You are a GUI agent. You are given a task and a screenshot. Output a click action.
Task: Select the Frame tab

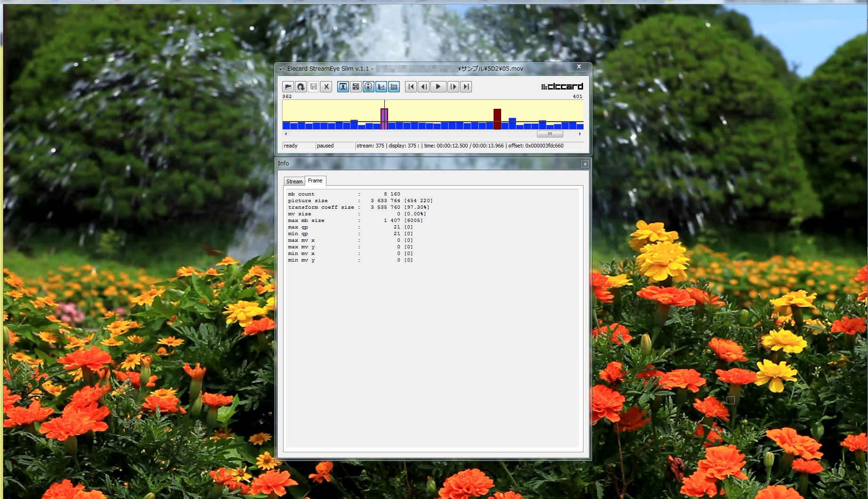click(315, 181)
